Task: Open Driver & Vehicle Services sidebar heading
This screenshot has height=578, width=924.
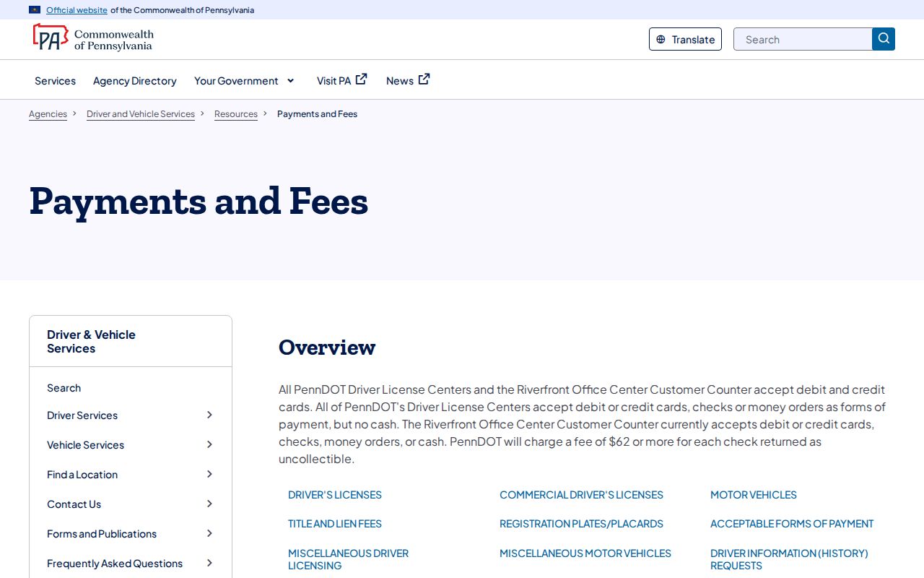Action: click(91, 341)
